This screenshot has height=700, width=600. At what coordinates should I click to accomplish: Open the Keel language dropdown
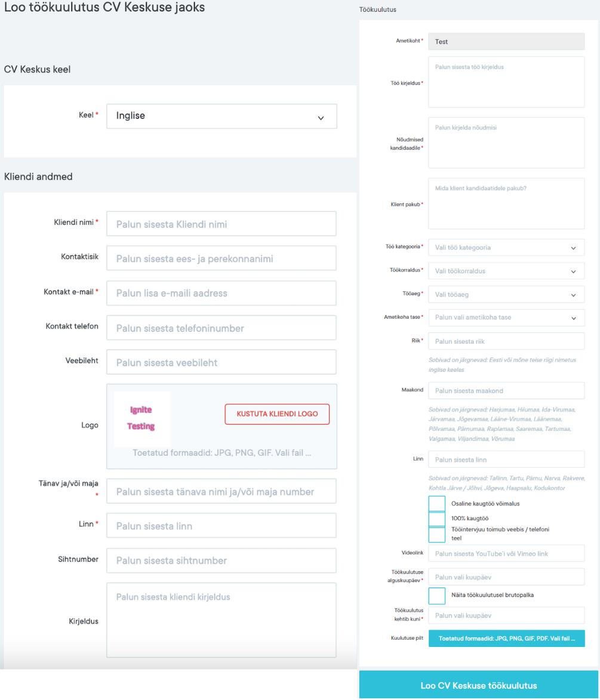tap(221, 116)
